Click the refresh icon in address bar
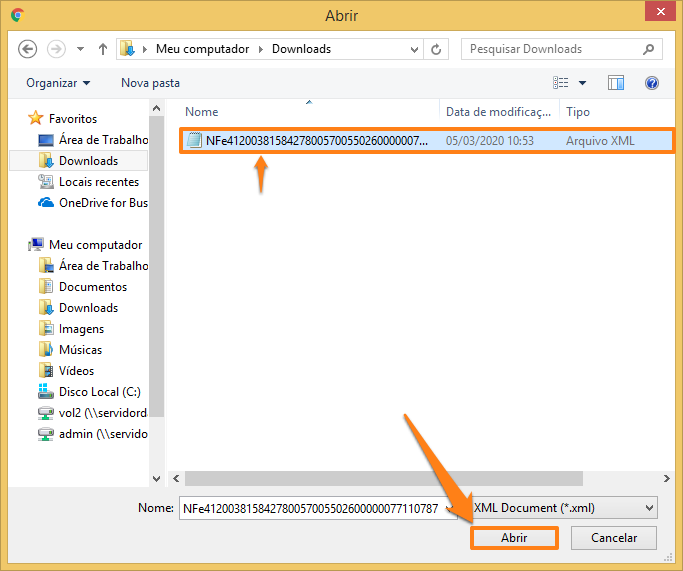This screenshot has width=683, height=571. [436, 49]
